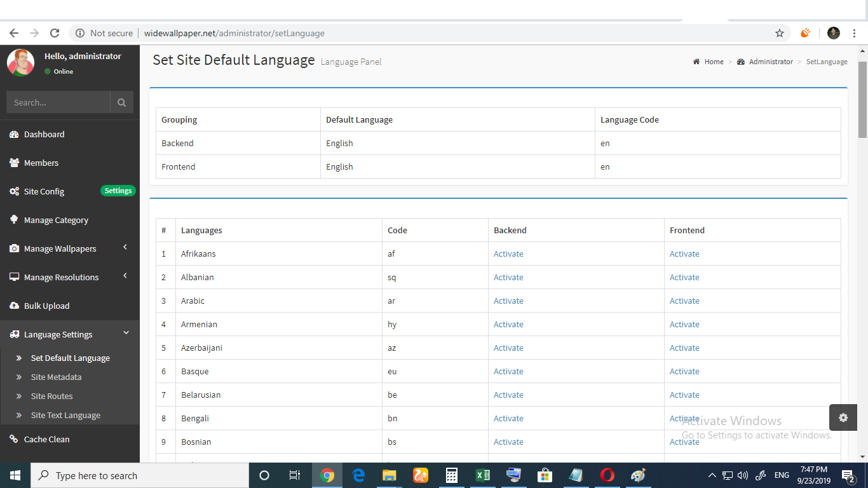Activate Afrikaans for the Frontend

(684, 254)
